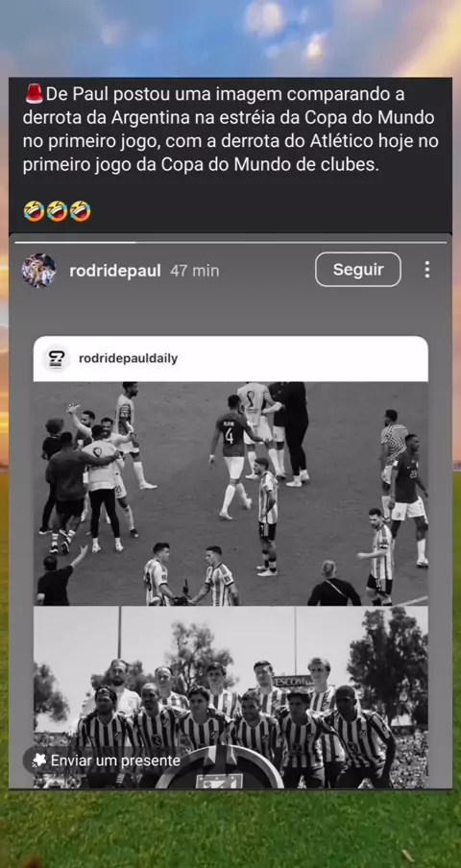This screenshot has width=461, height=868.
Task: Open the top World Cup match photo
Action: tap(230, 494)
